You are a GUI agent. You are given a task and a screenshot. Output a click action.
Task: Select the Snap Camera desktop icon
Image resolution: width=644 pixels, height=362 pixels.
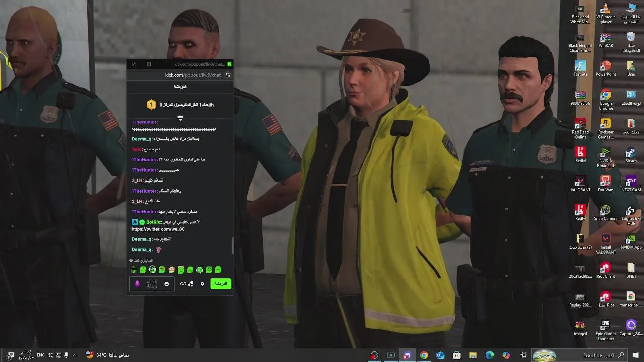pyautogui.click(x=606, y=213)
